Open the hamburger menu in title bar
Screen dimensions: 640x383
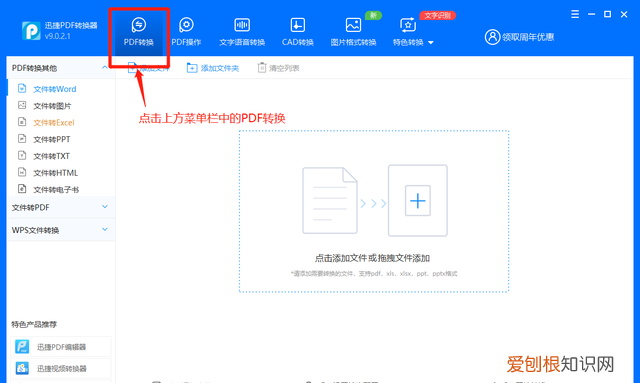(575, 14)
